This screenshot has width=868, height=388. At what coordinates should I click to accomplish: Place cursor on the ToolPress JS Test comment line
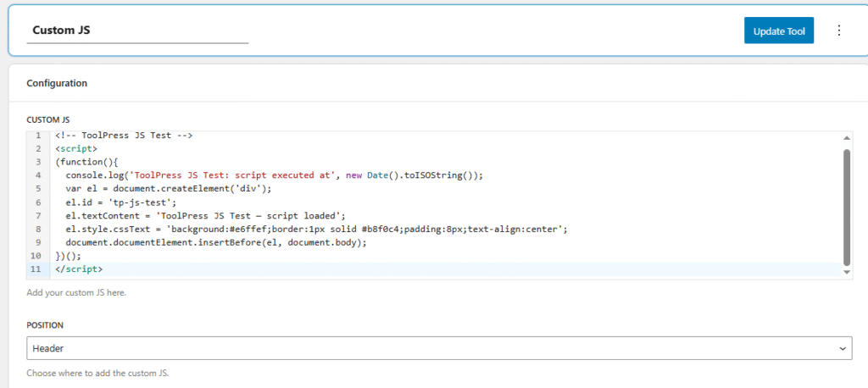[124, 136]
